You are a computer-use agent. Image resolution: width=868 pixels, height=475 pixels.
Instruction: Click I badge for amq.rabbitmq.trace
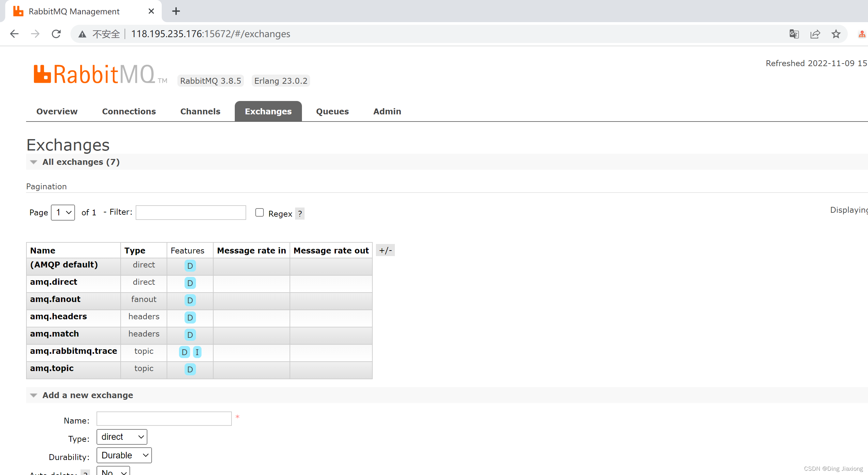point(197,352)
